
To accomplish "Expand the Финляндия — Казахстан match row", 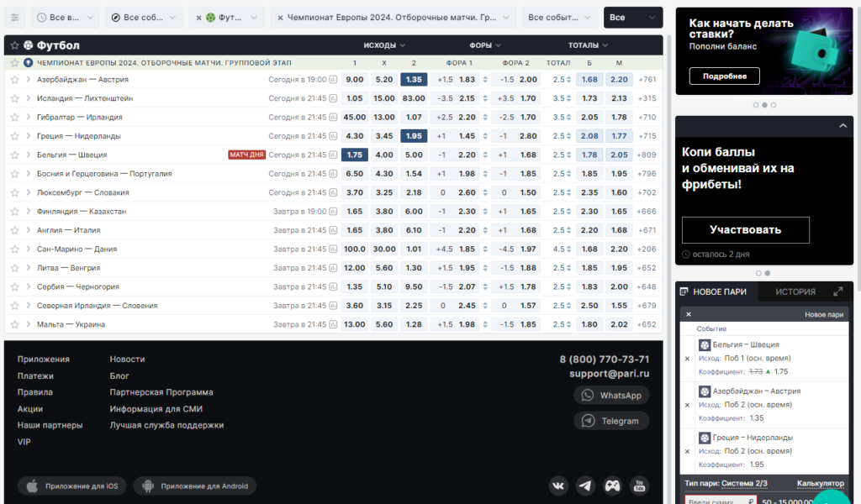I will click(x=28, y=211).
